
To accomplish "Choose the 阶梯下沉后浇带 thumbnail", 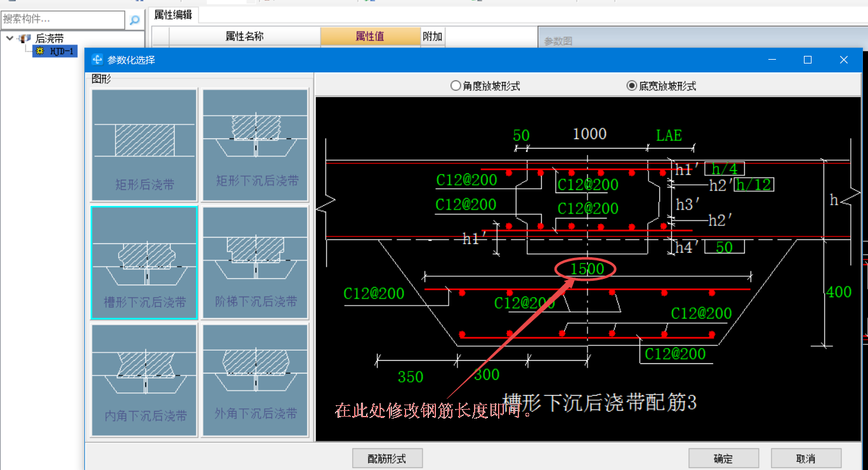I will pyautogui.click(x=255, y=262).
